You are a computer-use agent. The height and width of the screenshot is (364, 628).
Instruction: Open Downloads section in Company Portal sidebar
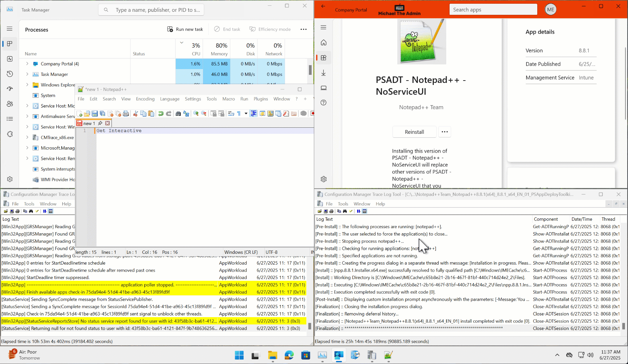tap(323, 73)
